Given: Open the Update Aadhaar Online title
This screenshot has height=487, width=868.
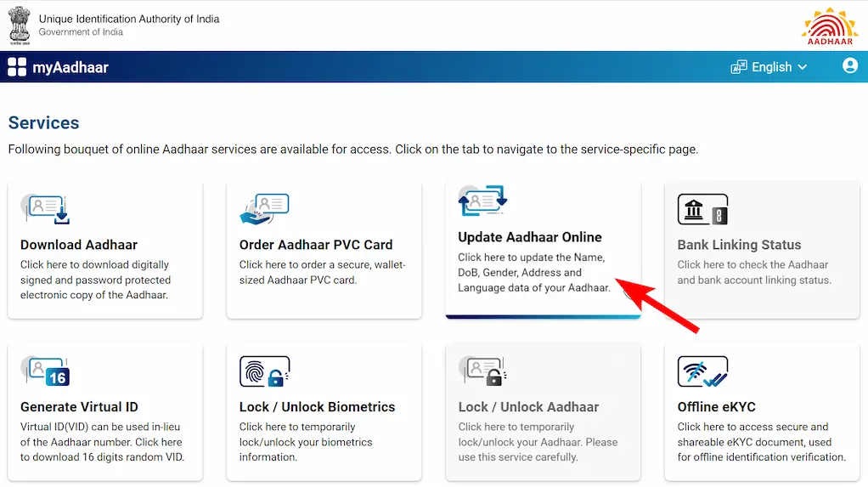Looking at the screenshot, I should (x=530, y=237).
